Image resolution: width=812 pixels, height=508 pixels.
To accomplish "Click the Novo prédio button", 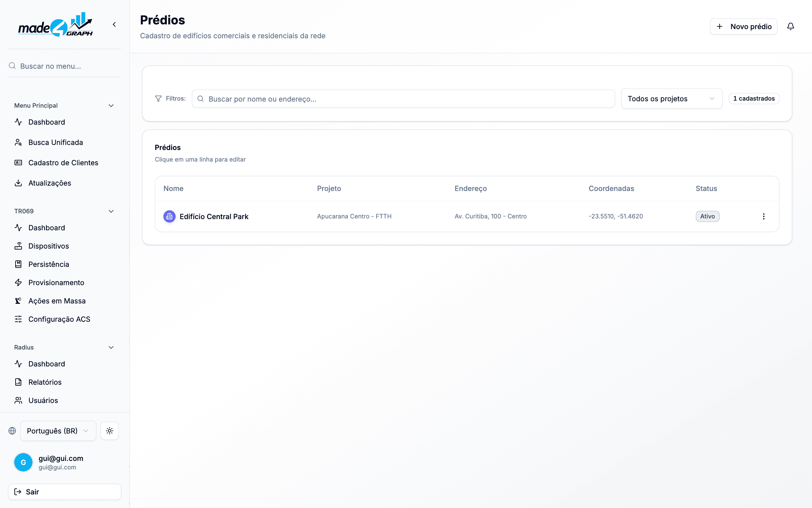I will tap(744, 26).
